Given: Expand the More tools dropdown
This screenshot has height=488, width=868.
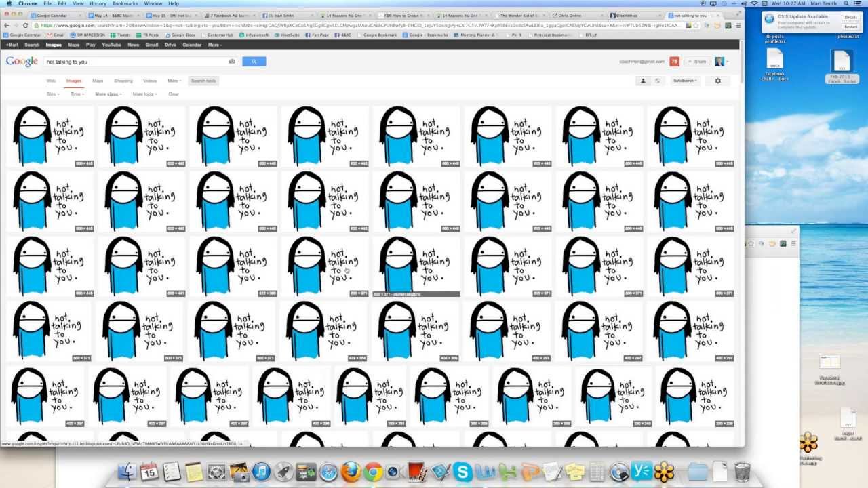Looking at the screenshot, I should tap(144, 94).
